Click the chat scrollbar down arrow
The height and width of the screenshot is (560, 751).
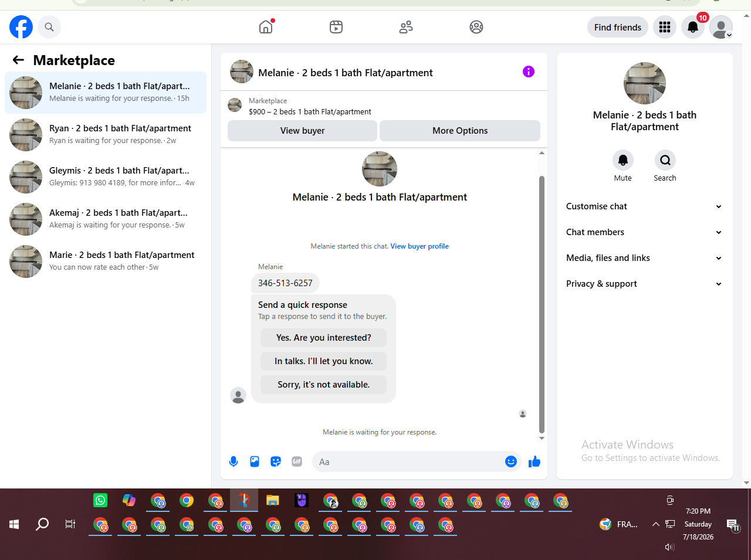tap(542, 438)
